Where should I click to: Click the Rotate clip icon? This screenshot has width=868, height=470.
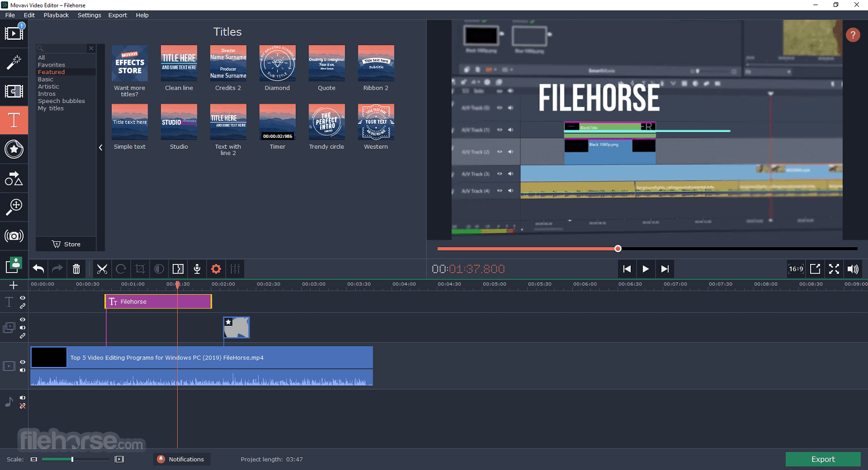[121, 269]
